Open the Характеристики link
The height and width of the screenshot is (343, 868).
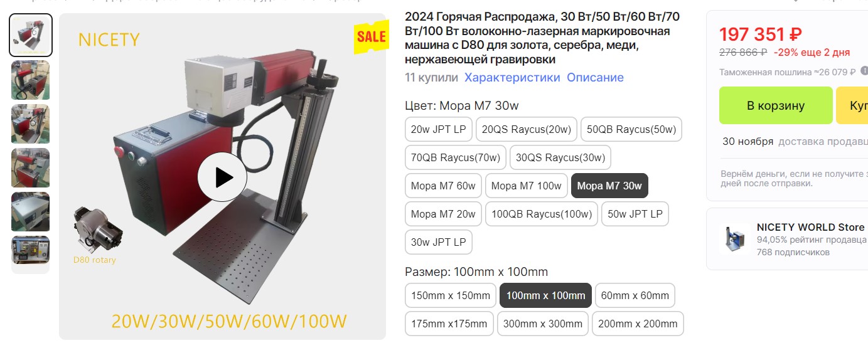point(512,78)
